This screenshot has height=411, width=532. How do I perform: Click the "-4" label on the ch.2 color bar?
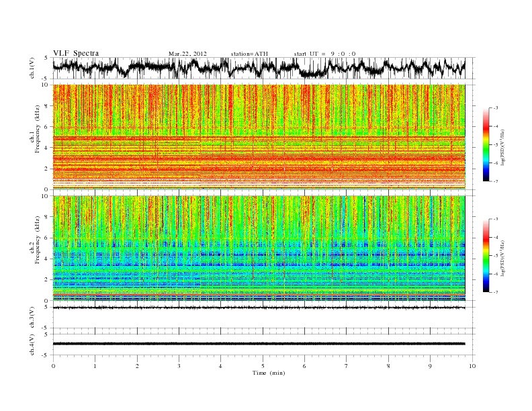pyautogui.click(x=496, y=237)
